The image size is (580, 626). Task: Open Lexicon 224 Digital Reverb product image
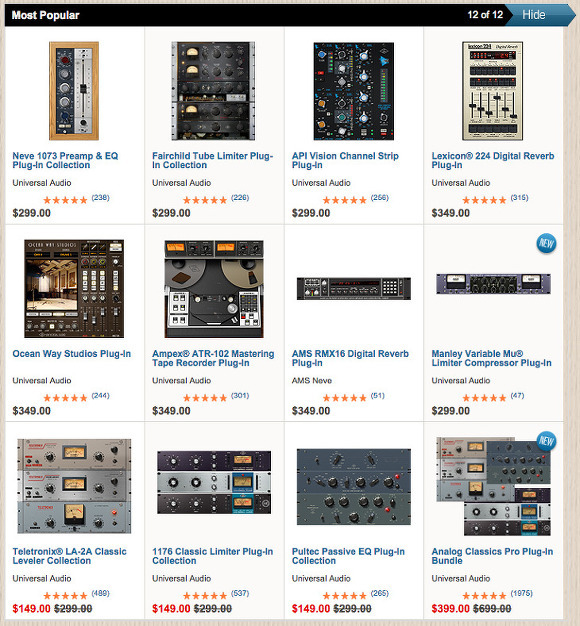[x=493, y=91]
